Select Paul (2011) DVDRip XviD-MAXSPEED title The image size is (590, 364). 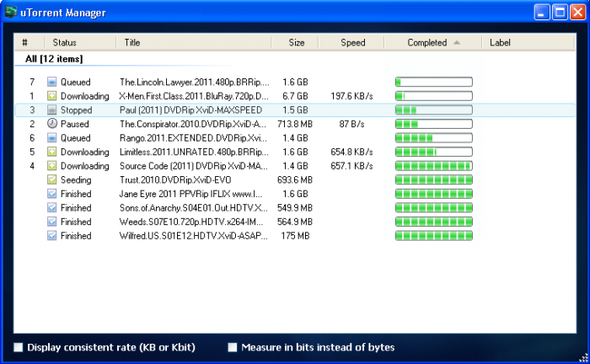click(x=190, y=110)
